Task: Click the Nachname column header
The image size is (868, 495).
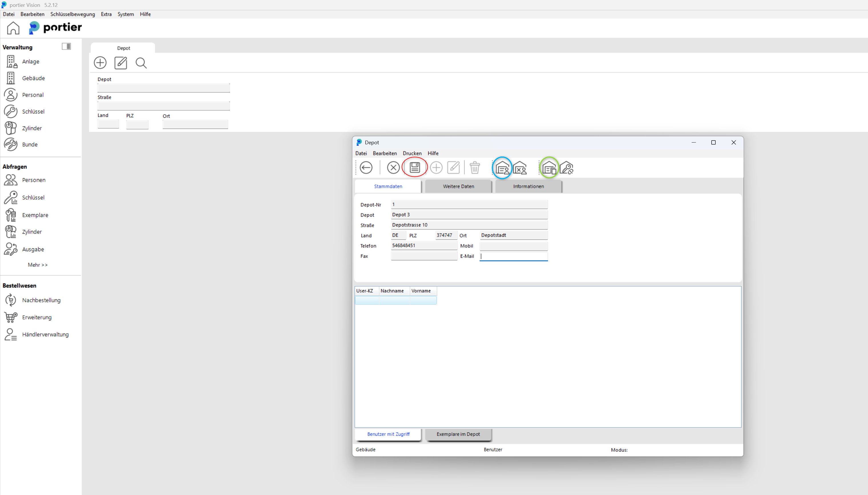Action: (392, 291)
